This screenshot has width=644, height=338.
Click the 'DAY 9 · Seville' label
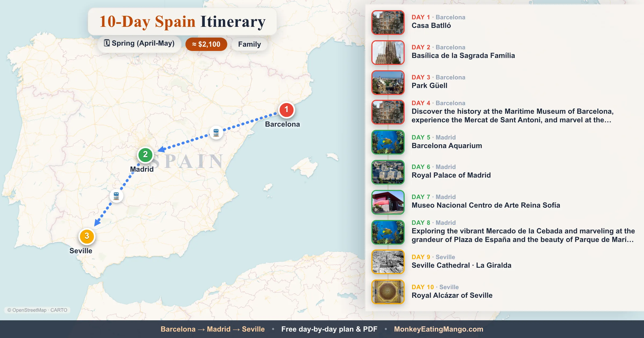[433, 257]
